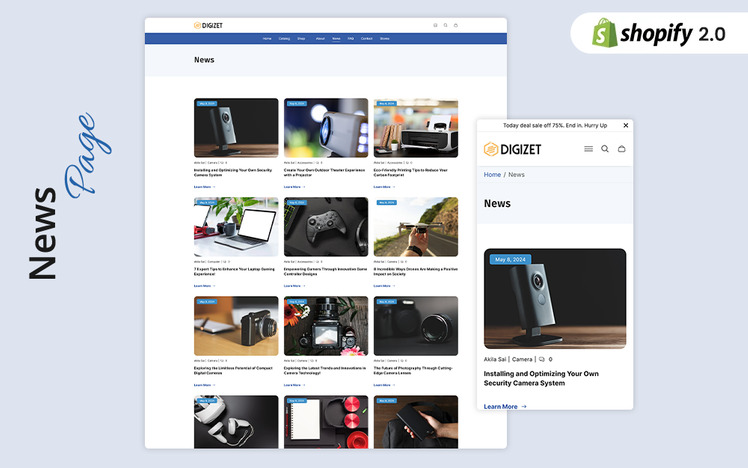Open the Home item in the blue navigation bar
Viewport: 748px width, 468px height.
(x=267, y=39)
